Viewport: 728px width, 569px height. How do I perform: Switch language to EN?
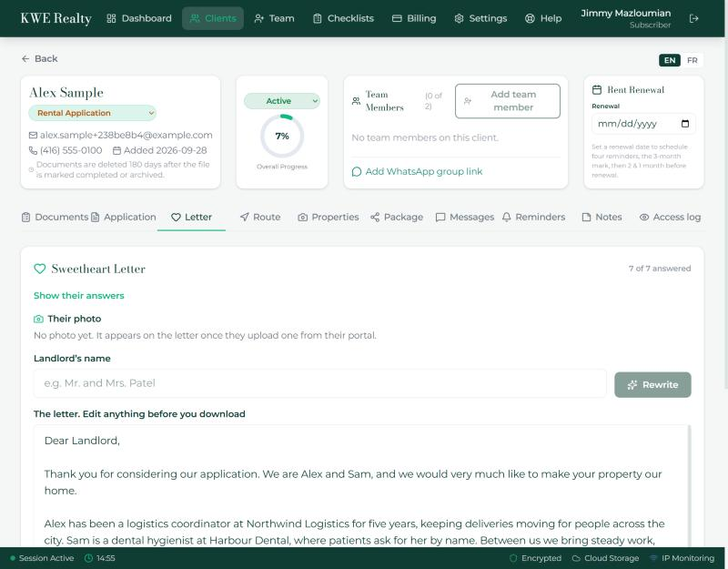[670, 60]
